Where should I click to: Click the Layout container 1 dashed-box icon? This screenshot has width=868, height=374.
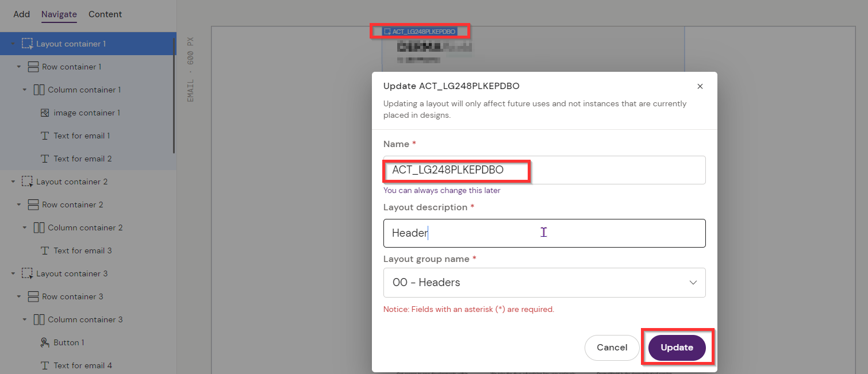pos(27,44)
